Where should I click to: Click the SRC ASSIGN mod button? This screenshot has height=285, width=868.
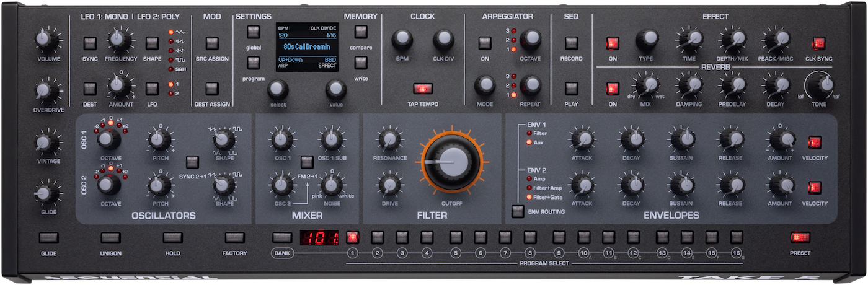[x=212, y=43]
